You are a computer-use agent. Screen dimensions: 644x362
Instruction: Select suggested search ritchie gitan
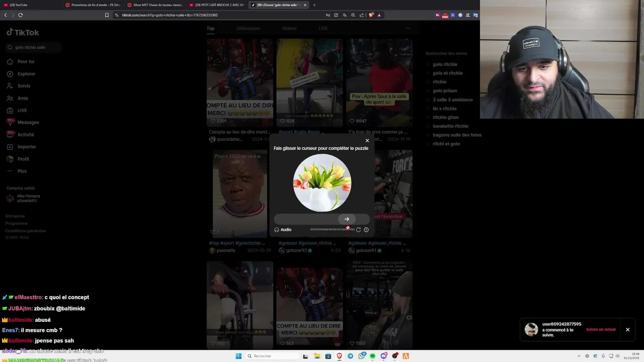(x=445, y=118)
